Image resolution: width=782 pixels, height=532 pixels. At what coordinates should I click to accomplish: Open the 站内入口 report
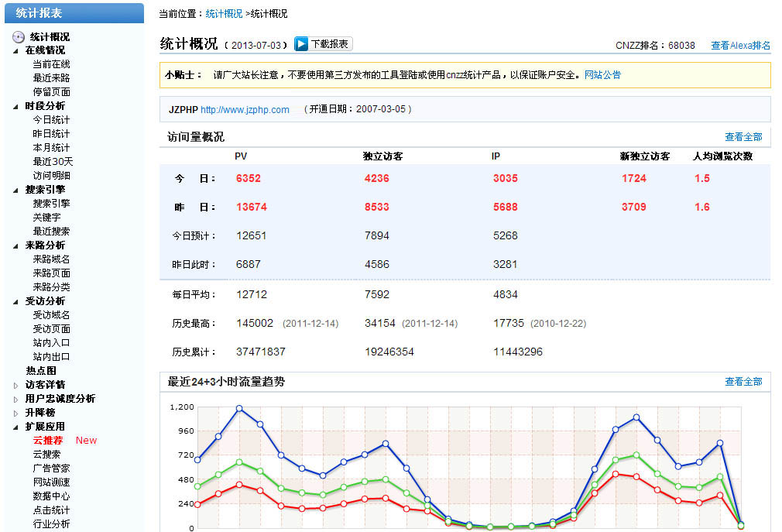pyautogui.click(x=51, y=344)
